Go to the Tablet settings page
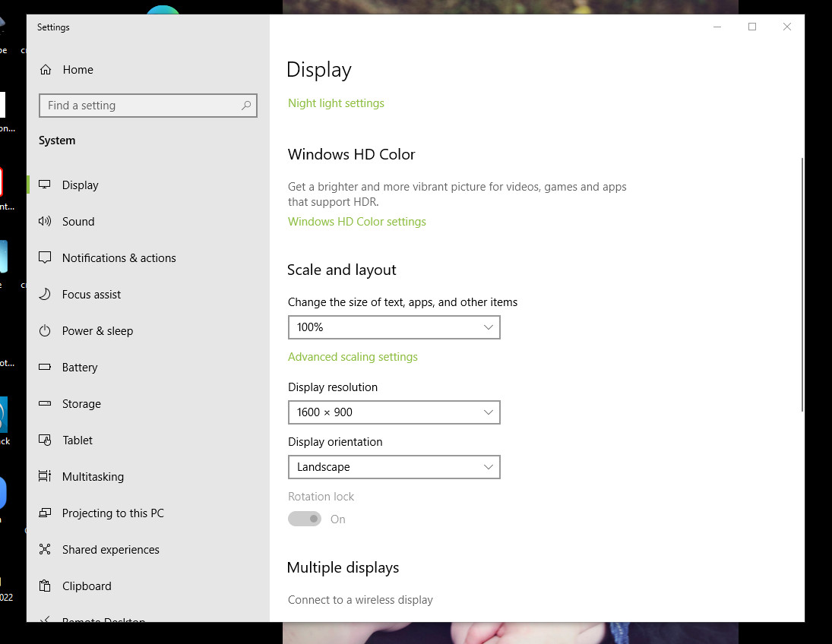 coord(78,440)
